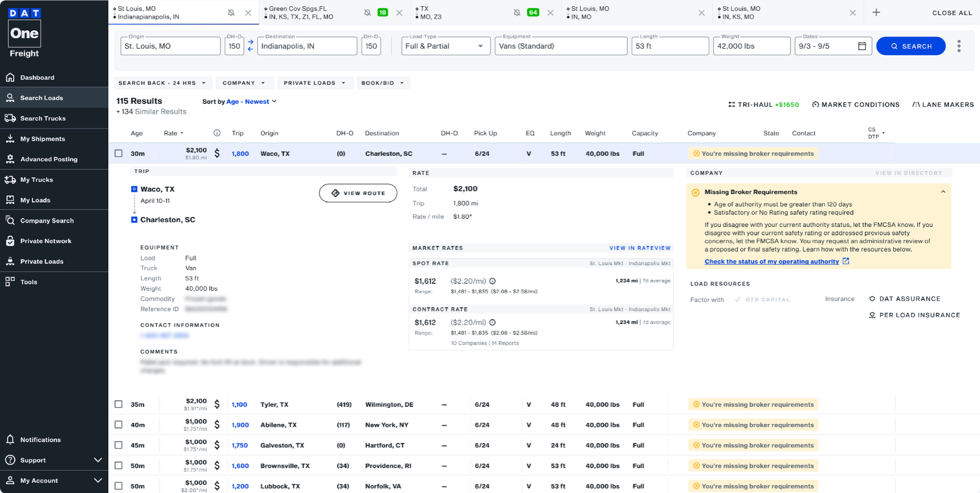The height and width of the screenshot is (493, 980).
Task: Open DAT Assurance insurance
Action: pos(905,299)
